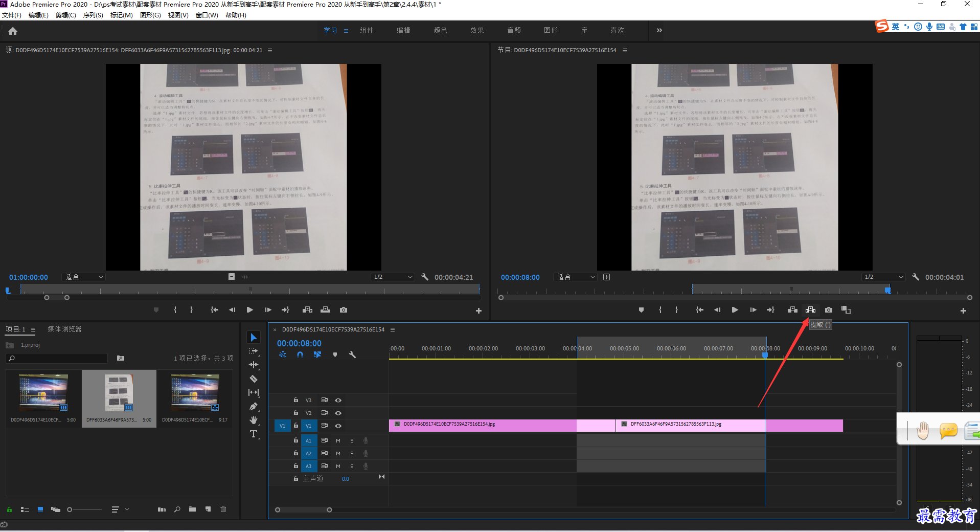Screen dimensions: 980x532
Task: Select DFF6033A6F46F9A573 thumbnail in Project panel
Action: pos(119,393)
